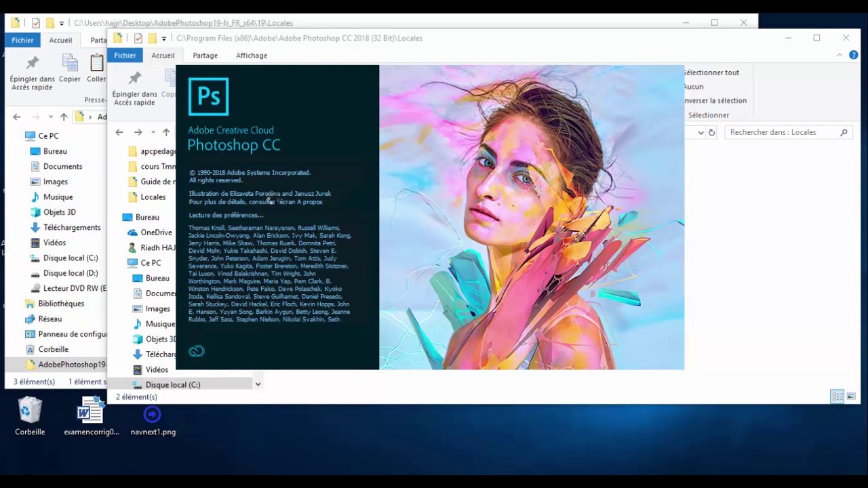This screenshot has width=868, height=488.
Task: Click Sélectionner tout in the front window's ribbon
Action: [711, 73]
